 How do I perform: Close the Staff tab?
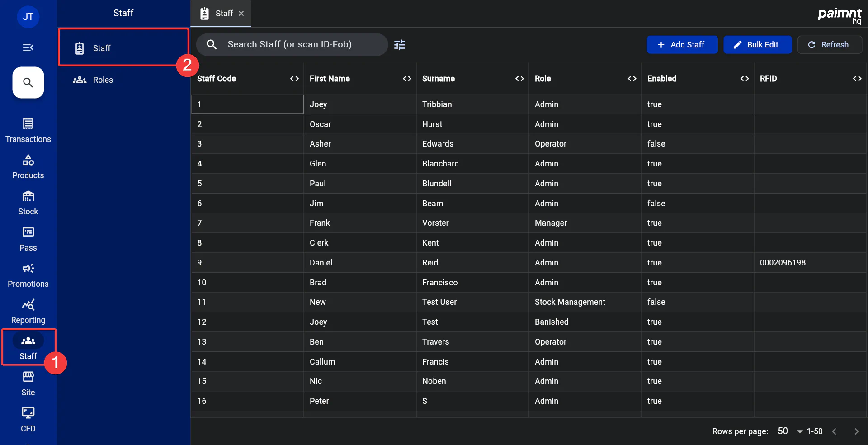(x=241, y=14)
